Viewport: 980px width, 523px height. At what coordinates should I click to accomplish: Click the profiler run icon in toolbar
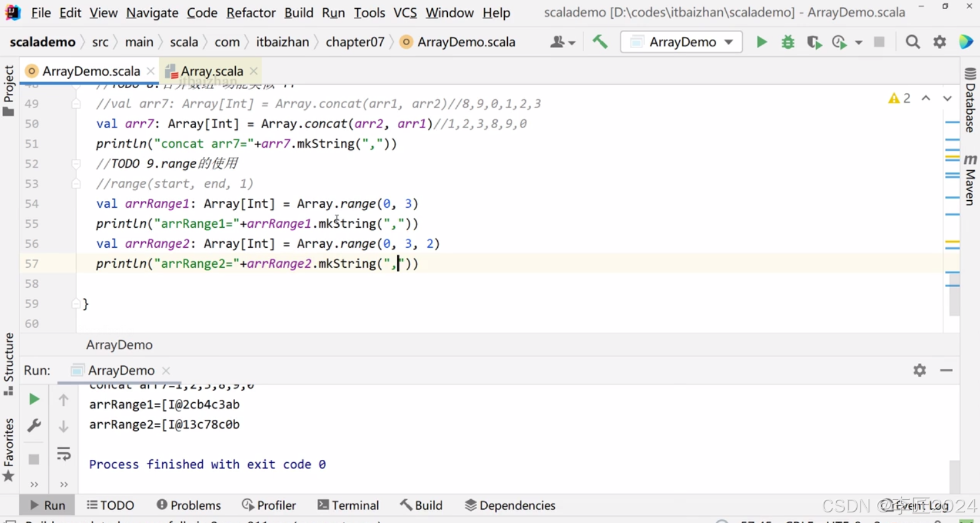coord(839,42)
